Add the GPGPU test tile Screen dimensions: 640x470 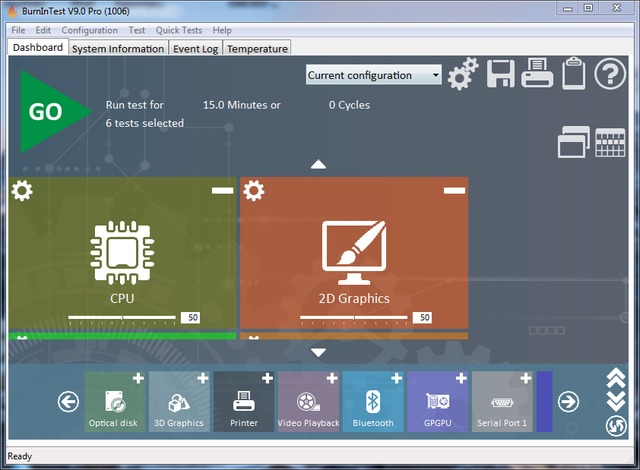(460, 379)
